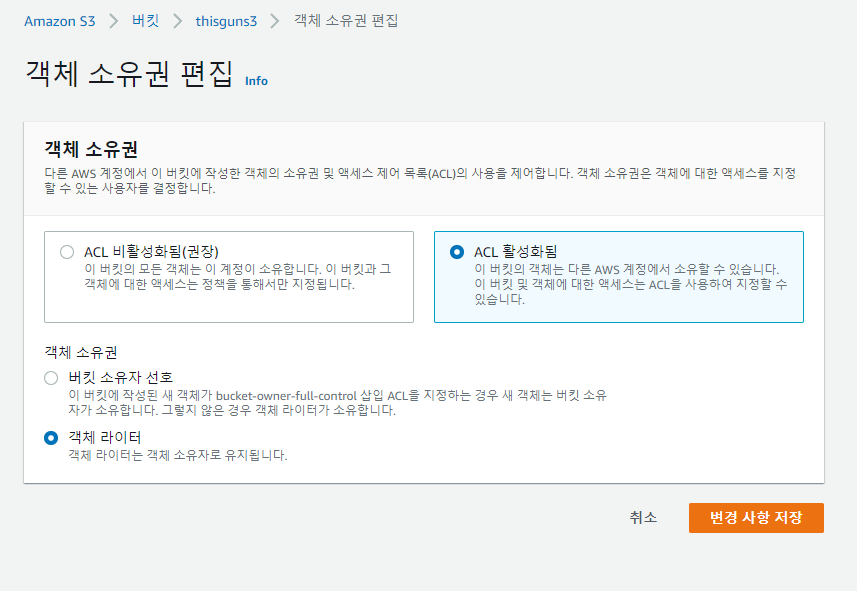Choose the 버킷 소유자 선호 radio button
The image size is (857, 591).
[x=51, y=378]
